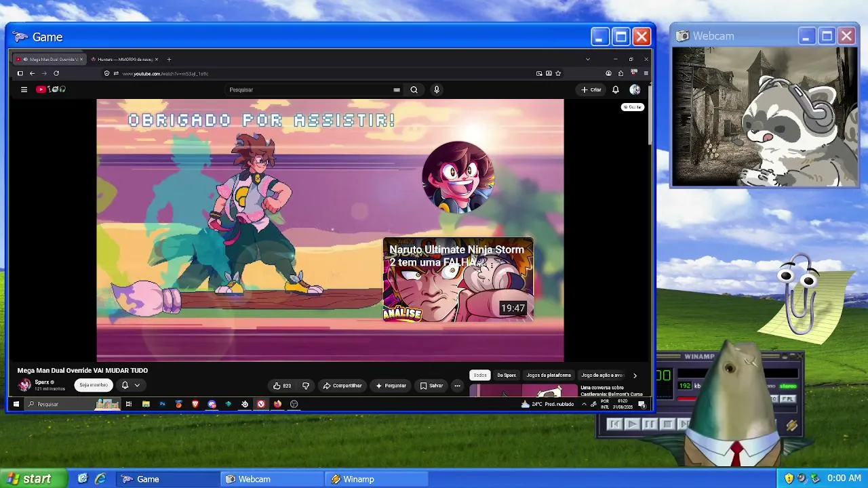Open Brave browser from the inner taskbar
868x488 pixels.
coord(195,404)
